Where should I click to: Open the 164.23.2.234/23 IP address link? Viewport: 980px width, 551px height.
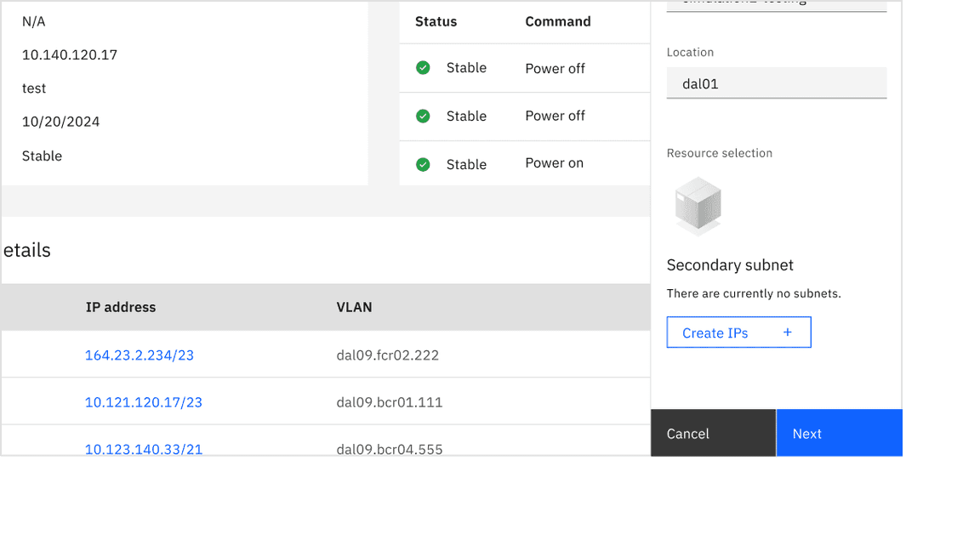tap(140, 355)
